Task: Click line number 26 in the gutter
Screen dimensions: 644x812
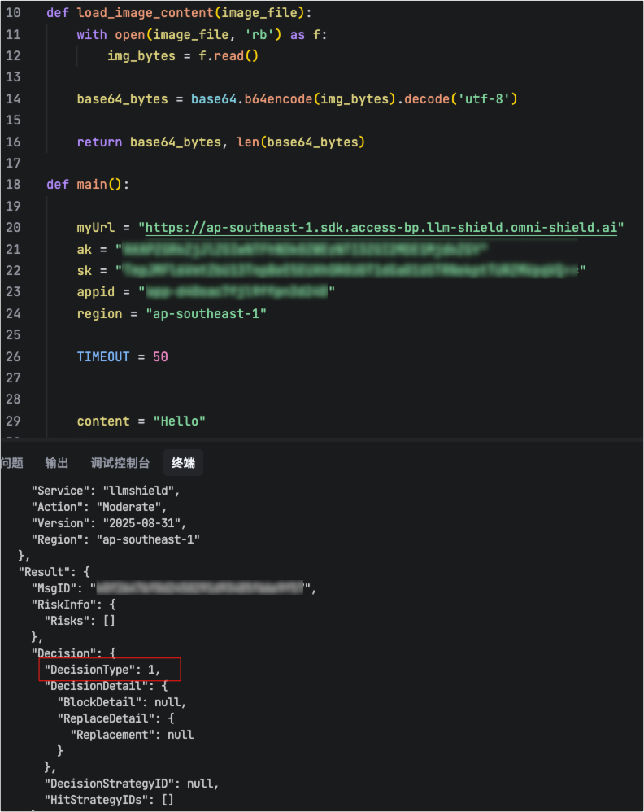Action: [x=13, y=356]
